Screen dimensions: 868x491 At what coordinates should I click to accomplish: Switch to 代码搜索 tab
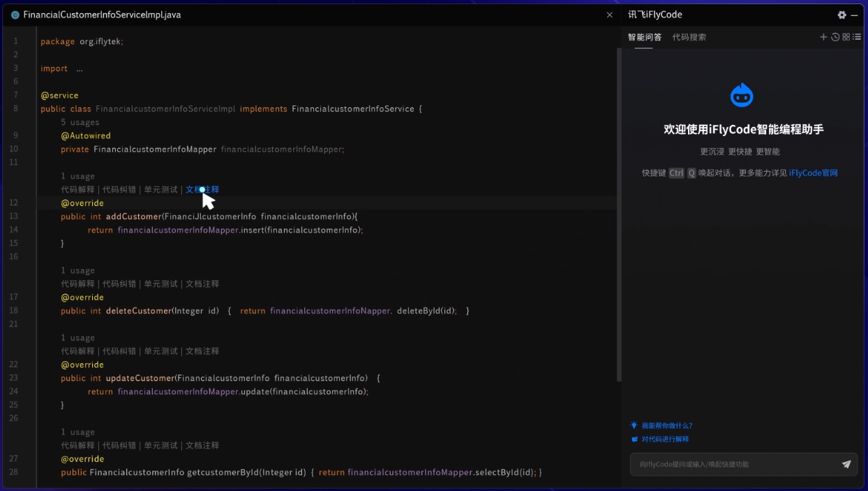pos(689,37)
